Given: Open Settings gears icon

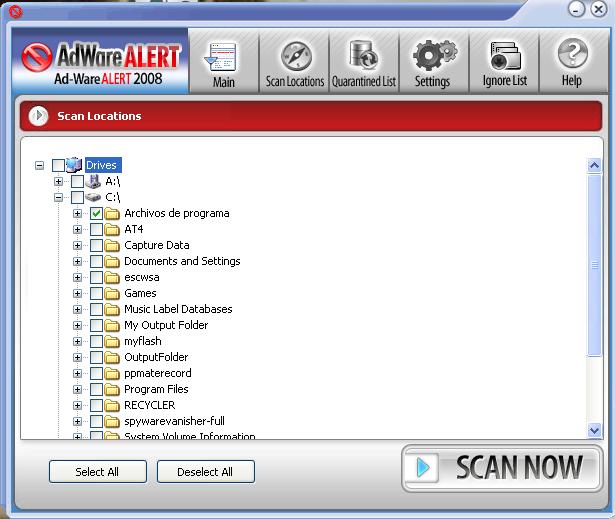Looking at the screenshot, I should tap(435, 55).
